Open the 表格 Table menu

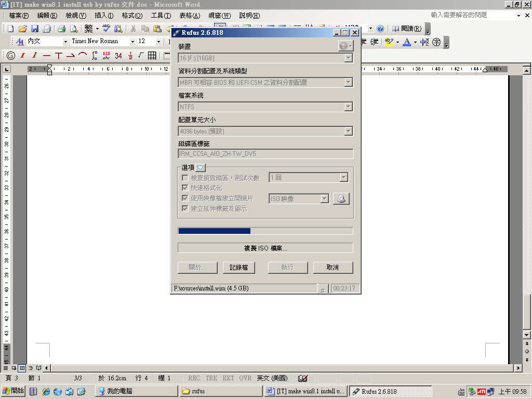click(190, 16)
